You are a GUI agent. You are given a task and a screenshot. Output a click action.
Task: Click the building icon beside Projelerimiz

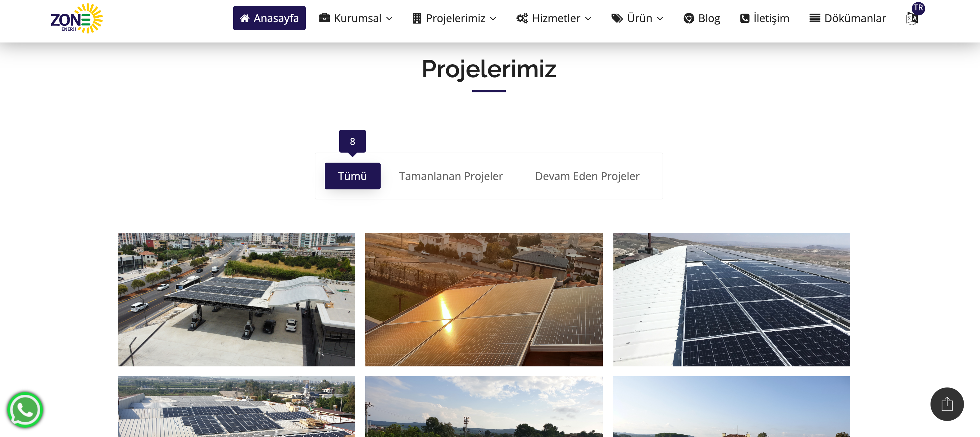[416, 18]
